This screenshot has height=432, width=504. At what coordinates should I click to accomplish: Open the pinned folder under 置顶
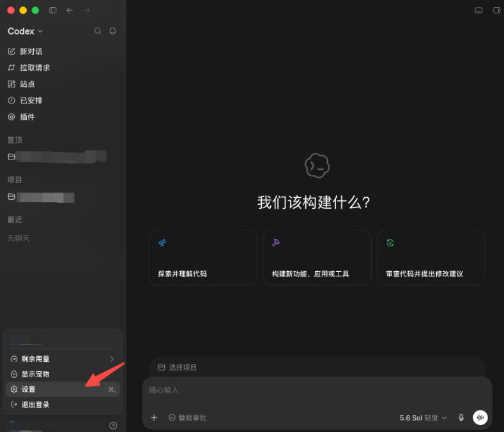pos(57,157)
